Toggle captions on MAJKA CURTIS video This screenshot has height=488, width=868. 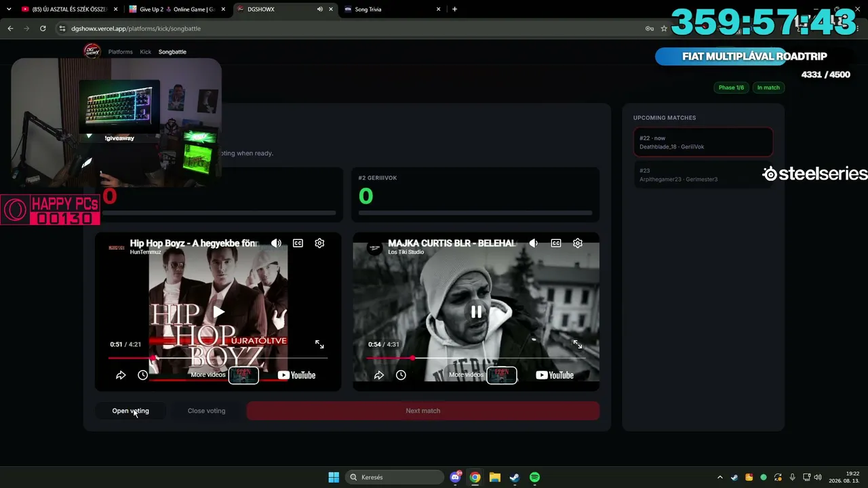[x=556, y=243]
